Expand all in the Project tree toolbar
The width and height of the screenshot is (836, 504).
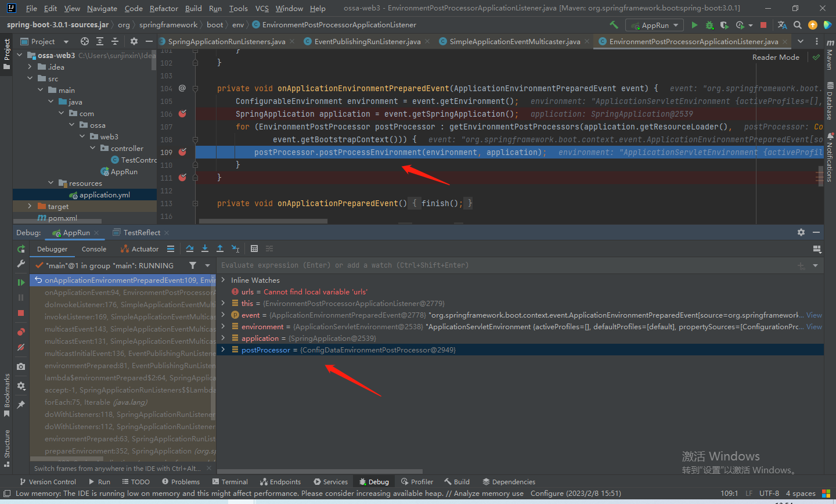point(100,41)
